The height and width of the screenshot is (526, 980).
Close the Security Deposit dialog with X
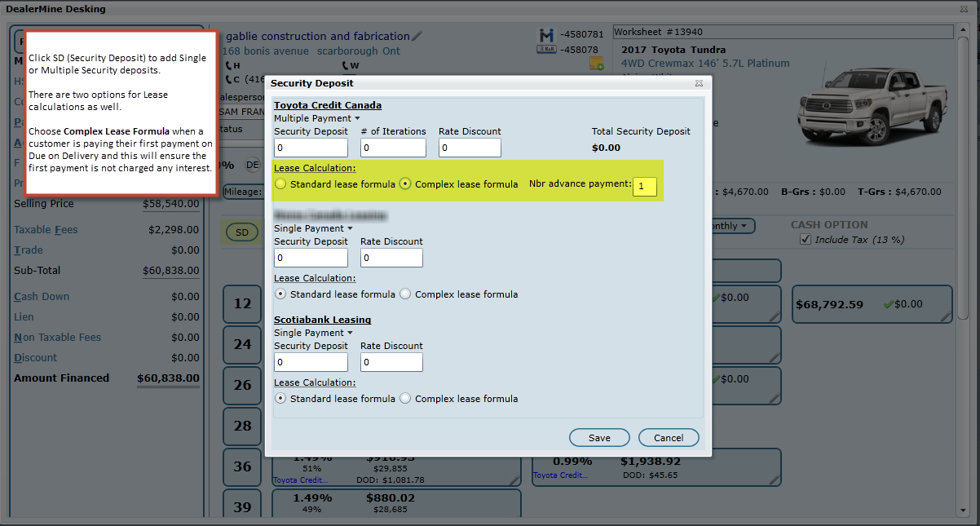(x=699, y=83)
